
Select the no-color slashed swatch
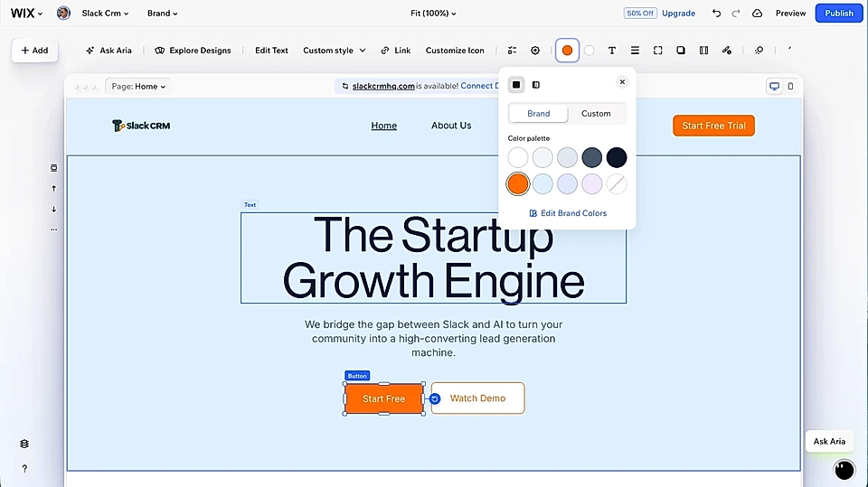616,183
